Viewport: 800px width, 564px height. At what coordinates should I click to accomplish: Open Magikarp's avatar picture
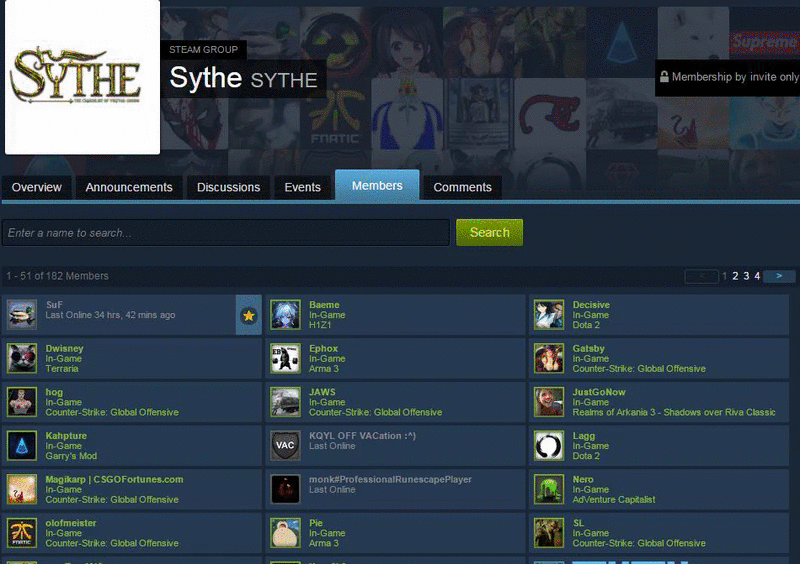[x=21, y=489]
